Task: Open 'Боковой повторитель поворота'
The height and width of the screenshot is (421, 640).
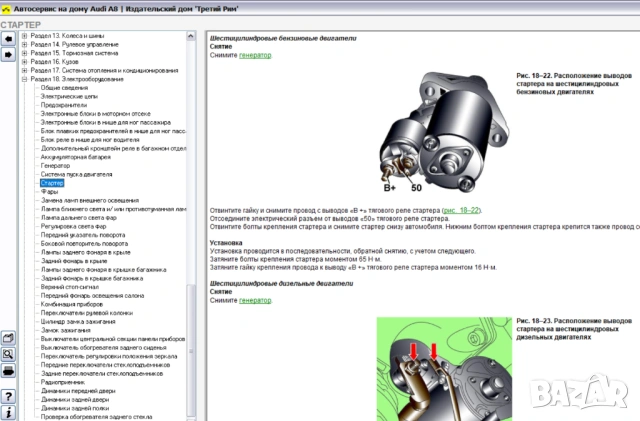Action: (x=84, y=243)
